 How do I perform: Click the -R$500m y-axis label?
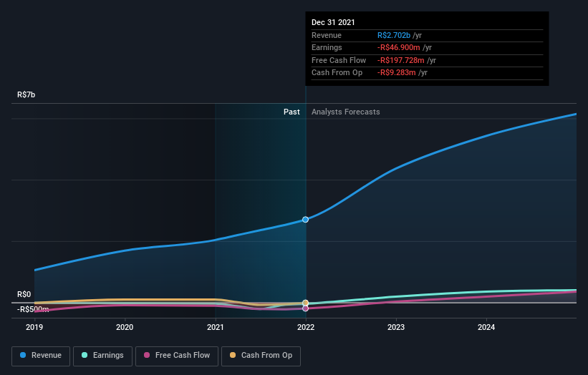33,309
